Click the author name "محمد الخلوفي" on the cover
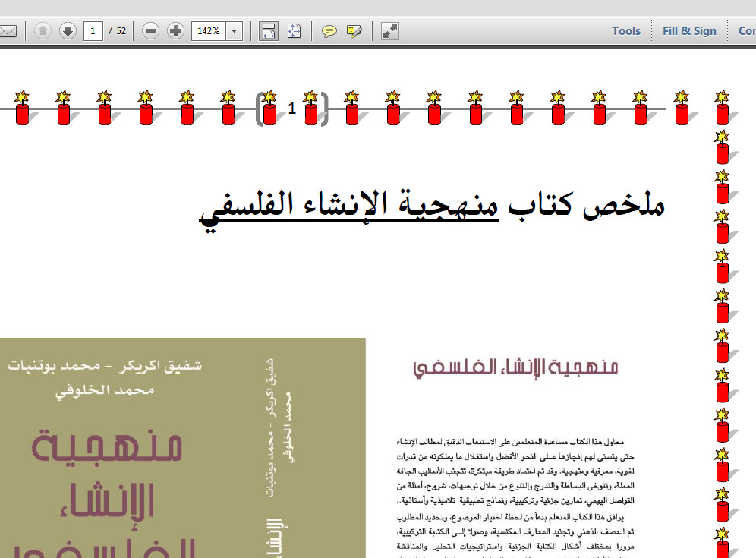The image size is (756, 558). 105,389
